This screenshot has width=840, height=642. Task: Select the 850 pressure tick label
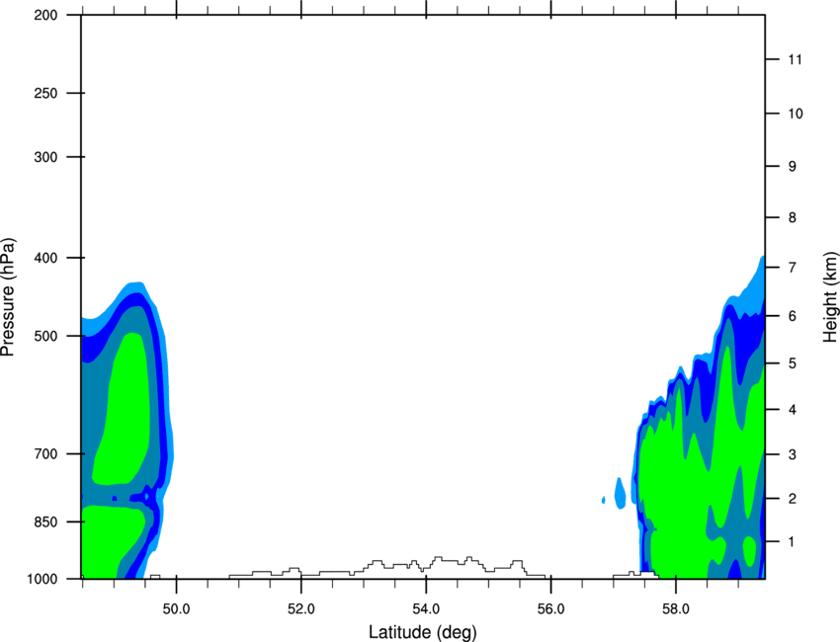click(x=45, y=522)
